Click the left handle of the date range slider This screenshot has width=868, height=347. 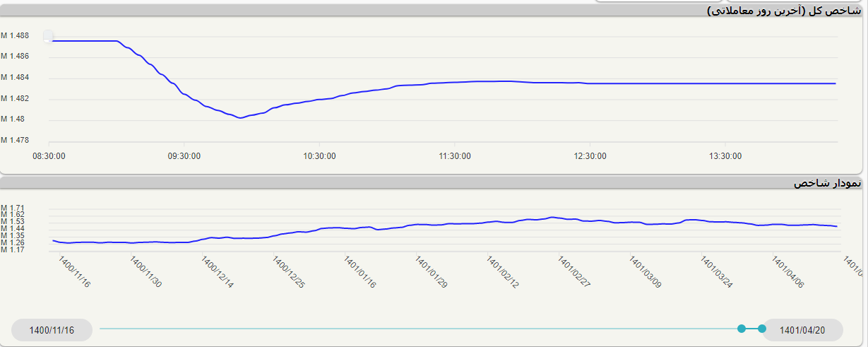pos(742,329)
